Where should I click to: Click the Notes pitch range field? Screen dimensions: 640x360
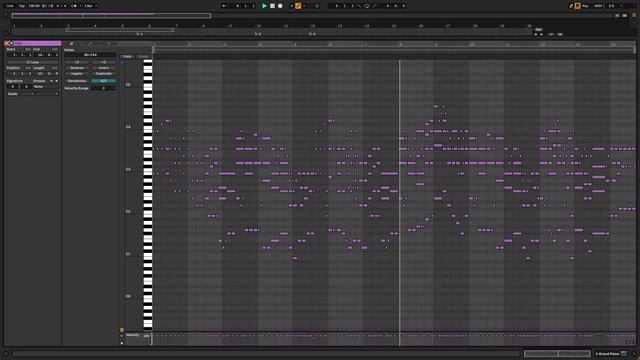click(x=90, y=55)
